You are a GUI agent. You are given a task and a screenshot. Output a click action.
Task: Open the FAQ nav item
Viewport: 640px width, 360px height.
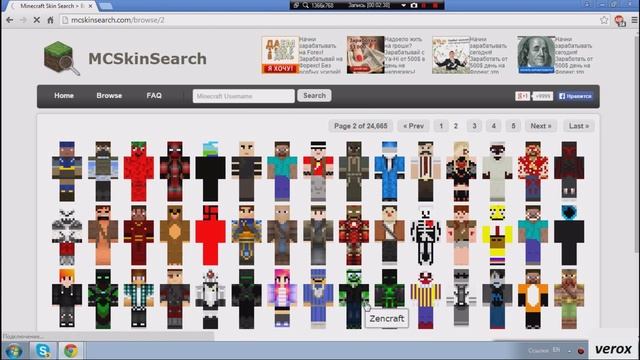pos(154,96)
